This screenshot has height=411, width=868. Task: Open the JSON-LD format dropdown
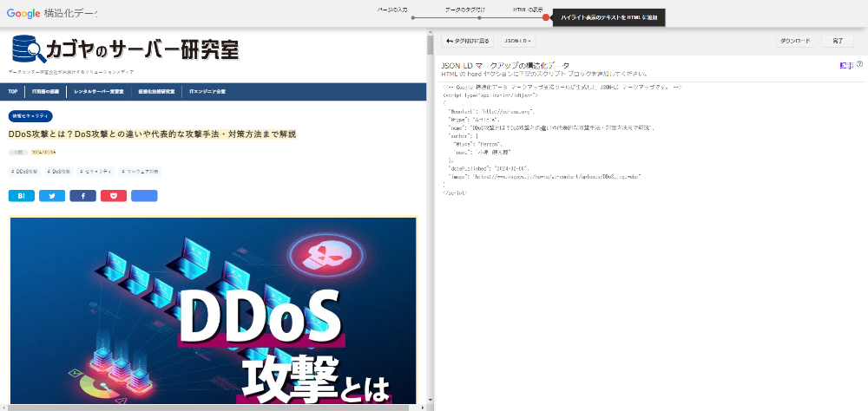pos(518,41)
